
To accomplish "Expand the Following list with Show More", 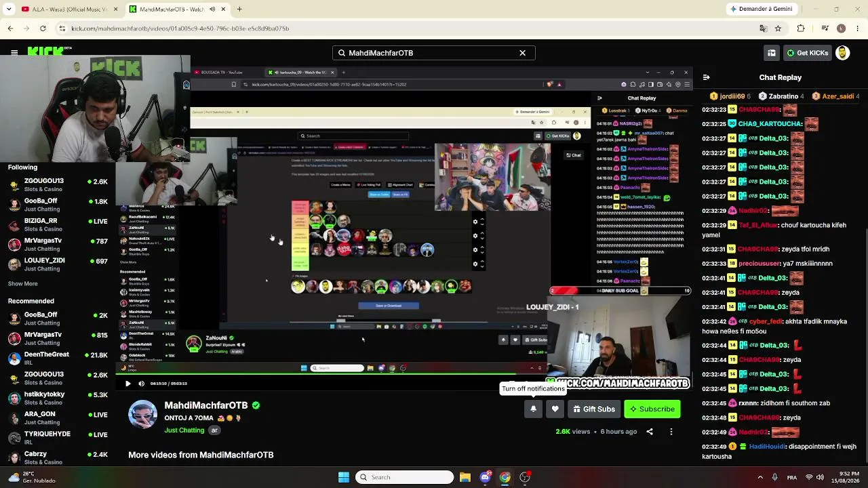I will coord(23,284).
